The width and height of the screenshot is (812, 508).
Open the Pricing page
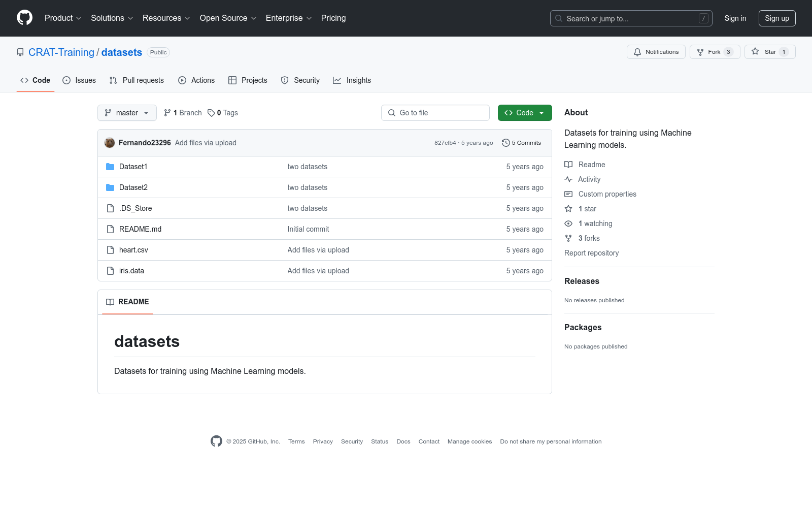click(333, 18)
